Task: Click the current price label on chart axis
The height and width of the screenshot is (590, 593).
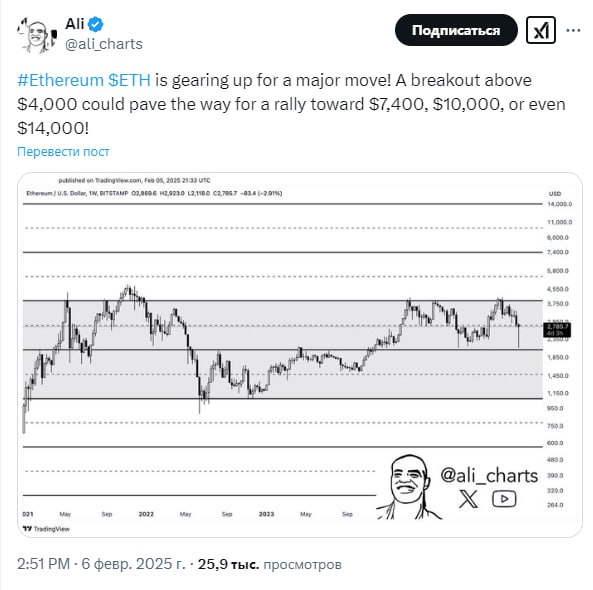Action: pos(557,329)
